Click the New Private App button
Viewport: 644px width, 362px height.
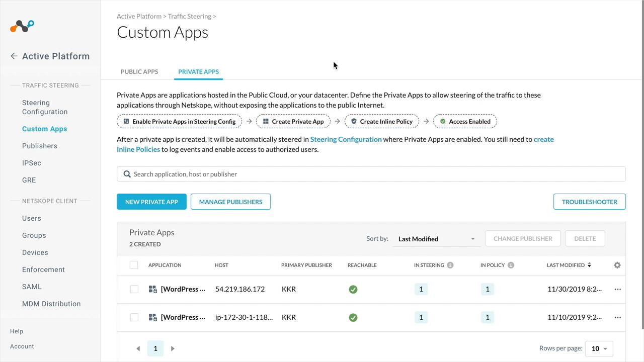click(151, 202)
